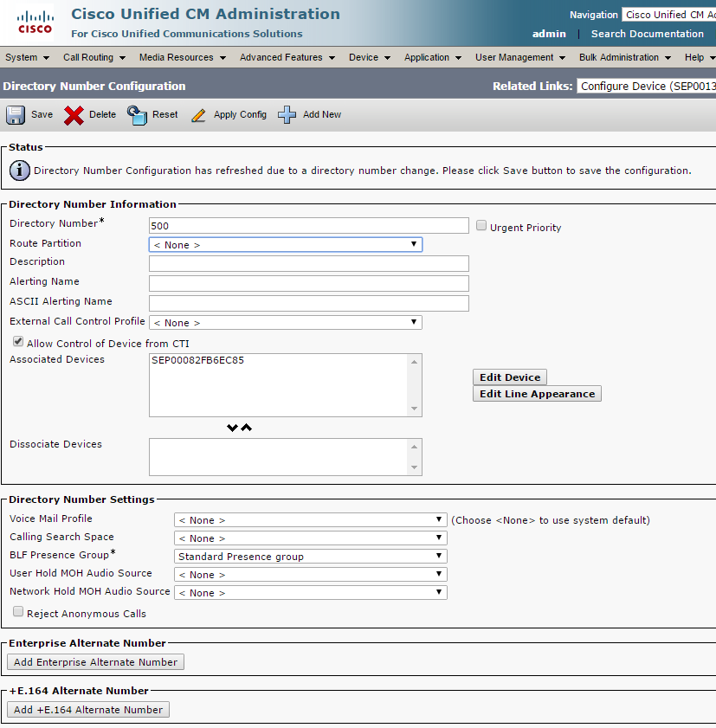Open the Route Partition dropdown
The width and height of the screenshot is (716, 728).
click(x=286, y=245)
